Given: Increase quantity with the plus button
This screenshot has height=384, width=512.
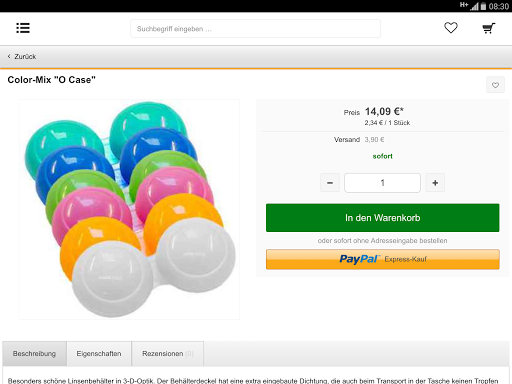Looking at the screenshot, I should click(435, 183).
